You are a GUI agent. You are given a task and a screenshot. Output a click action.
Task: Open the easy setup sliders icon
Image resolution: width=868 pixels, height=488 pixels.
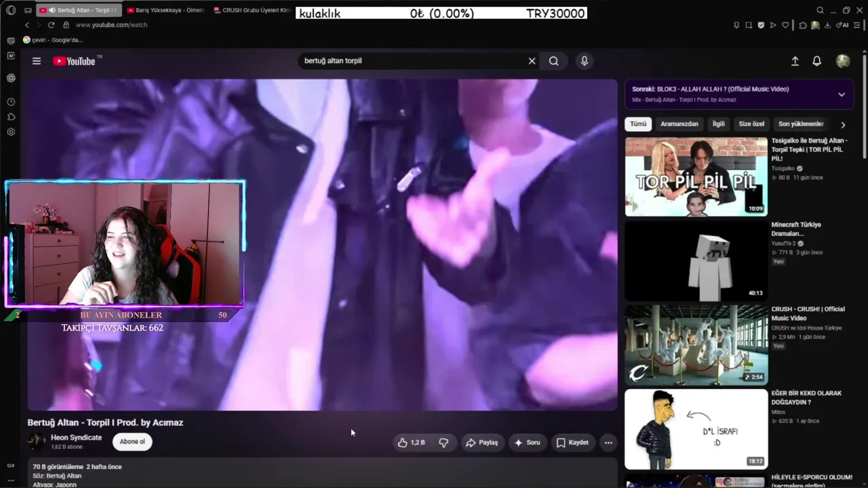(859, 25)
